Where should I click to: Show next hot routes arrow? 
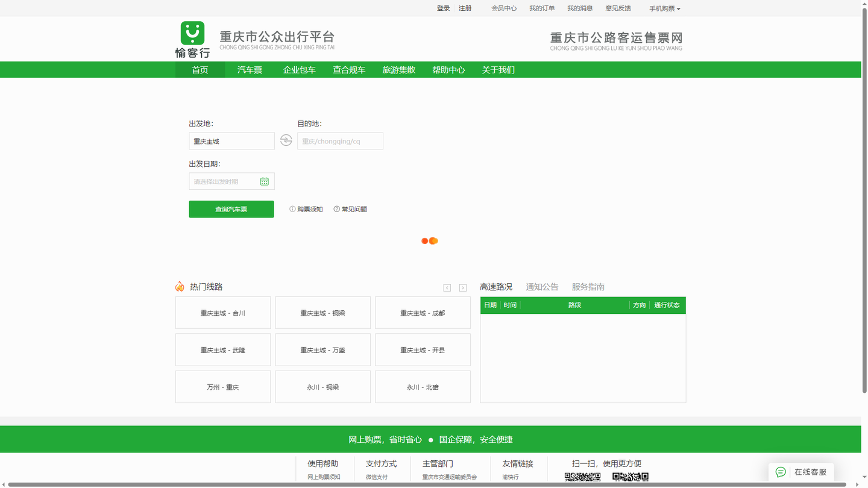[463, 288]
